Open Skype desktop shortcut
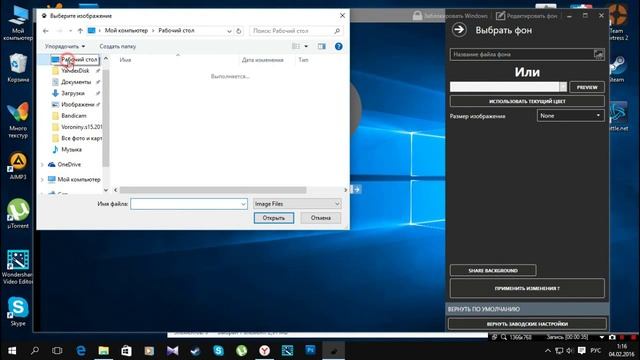 (x=18, y=312)
